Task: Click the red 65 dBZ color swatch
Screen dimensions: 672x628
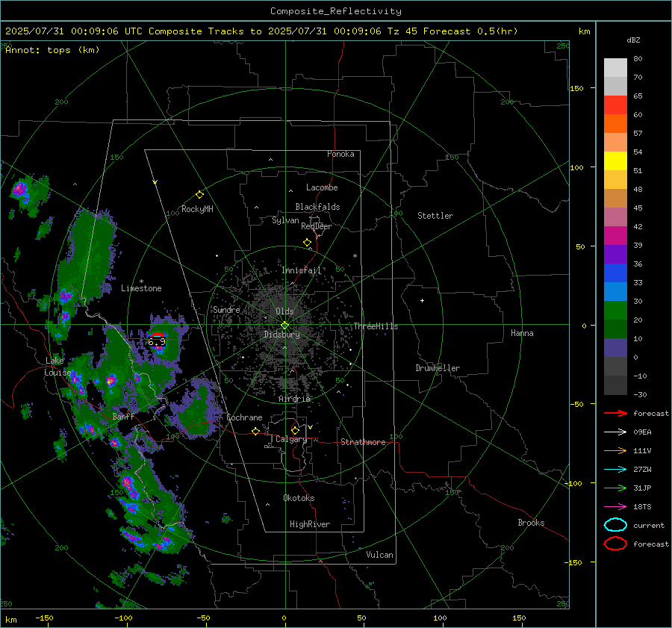Action: pyautogui.click(x=615, y=105)
